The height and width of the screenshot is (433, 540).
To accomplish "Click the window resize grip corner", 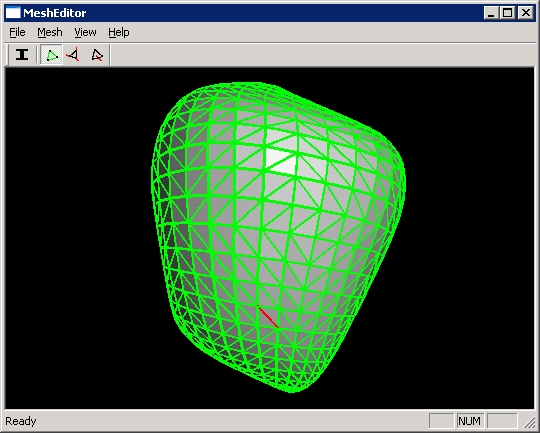I will click(529, 422).
